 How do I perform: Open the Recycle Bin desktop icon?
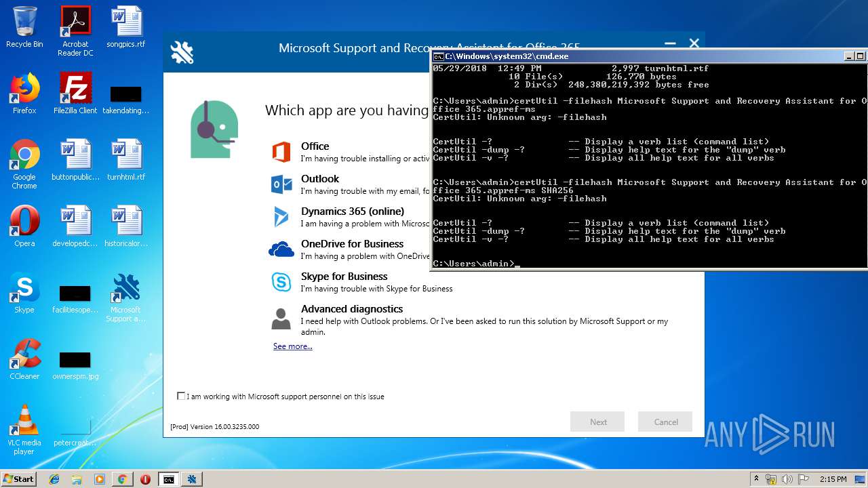click(24, 27)
